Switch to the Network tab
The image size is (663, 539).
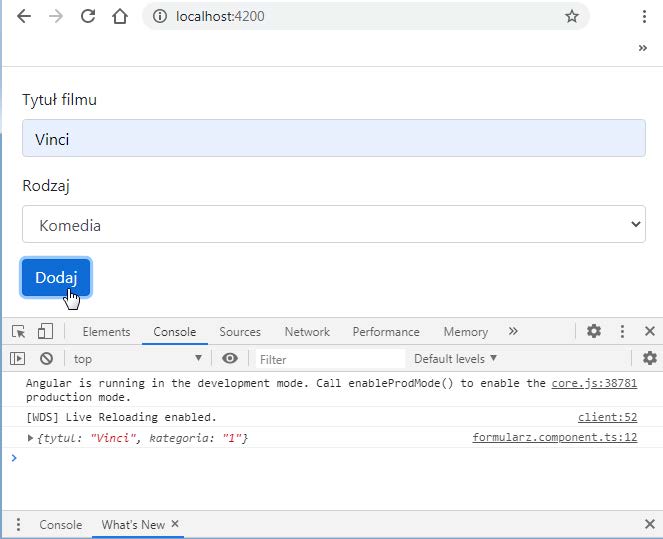(x=307, y=332)
